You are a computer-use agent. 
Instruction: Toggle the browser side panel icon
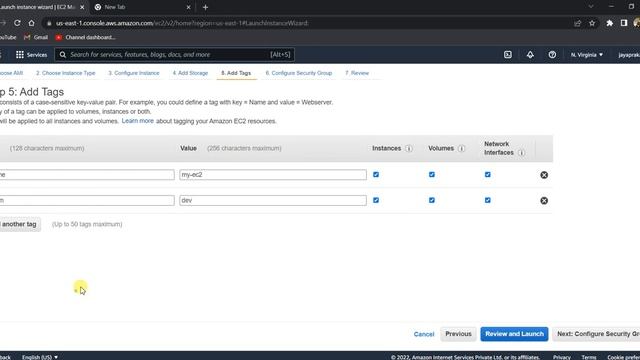pos(624,23)
